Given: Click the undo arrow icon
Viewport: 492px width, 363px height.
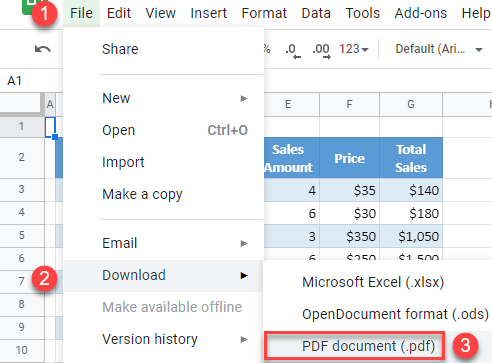Looking at the screenshot, I should pos(43,49).
